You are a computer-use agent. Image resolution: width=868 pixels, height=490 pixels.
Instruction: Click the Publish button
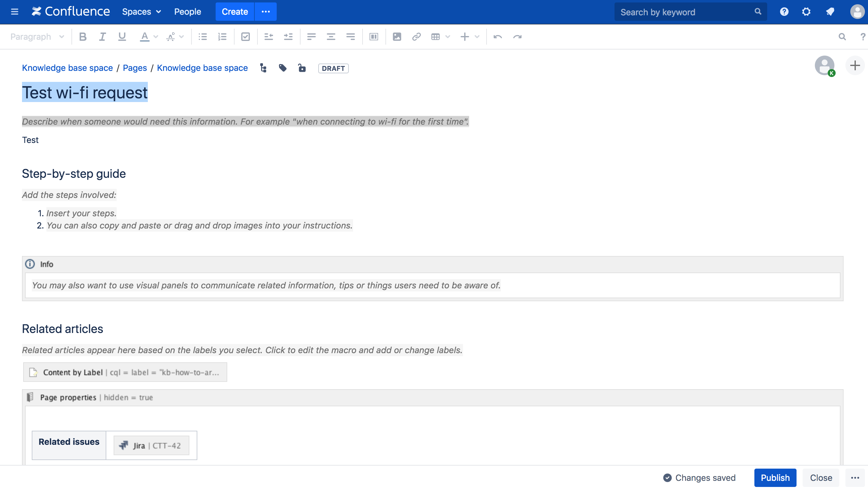(x=775, y=477)
